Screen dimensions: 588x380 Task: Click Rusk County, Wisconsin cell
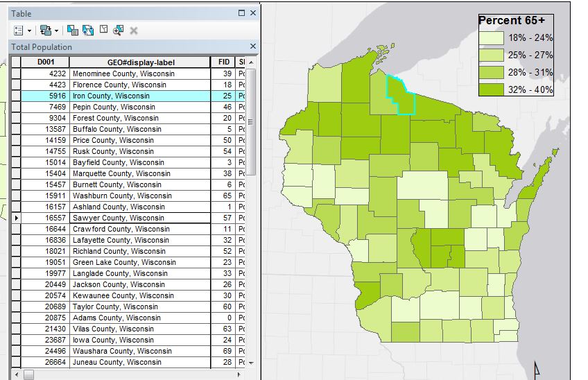(140, 151)
